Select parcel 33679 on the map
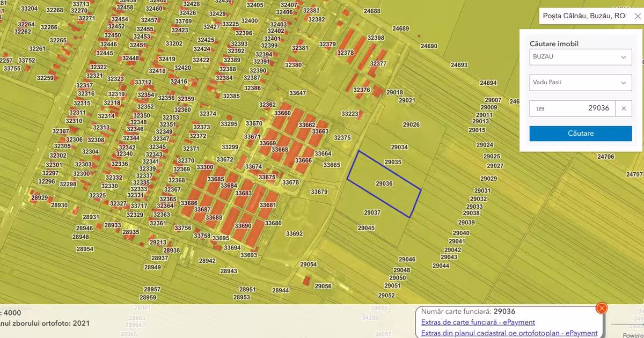This screenshot has width=644, height=338. [x=319, y=192]
